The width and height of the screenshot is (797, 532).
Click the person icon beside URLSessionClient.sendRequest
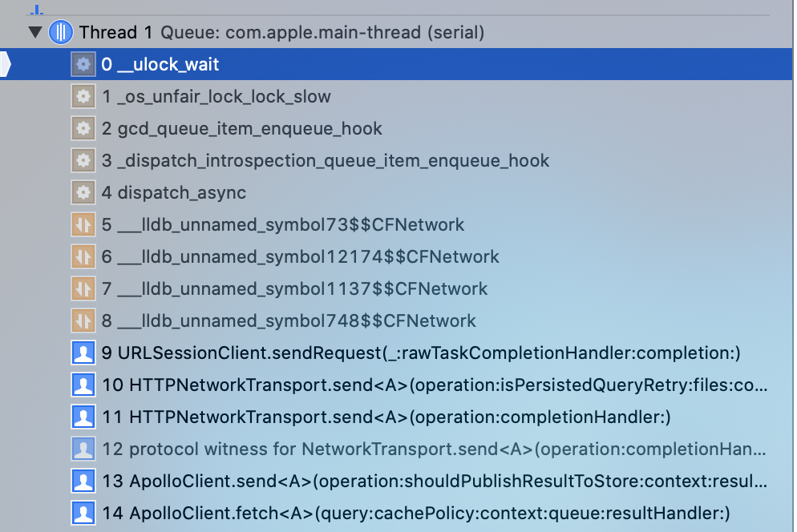pos(83,353)
